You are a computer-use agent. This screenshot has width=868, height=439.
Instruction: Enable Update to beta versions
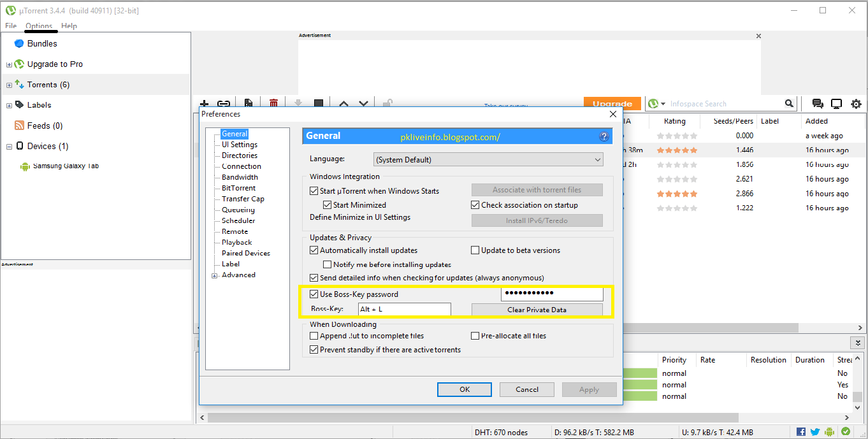pos(475,250)
